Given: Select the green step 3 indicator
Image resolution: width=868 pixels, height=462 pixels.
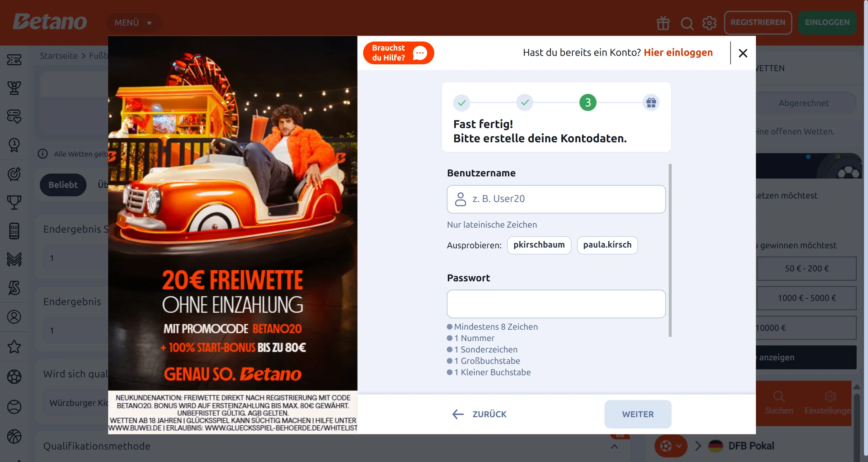Looking at the screenshot, I should [x=588, y=103].
